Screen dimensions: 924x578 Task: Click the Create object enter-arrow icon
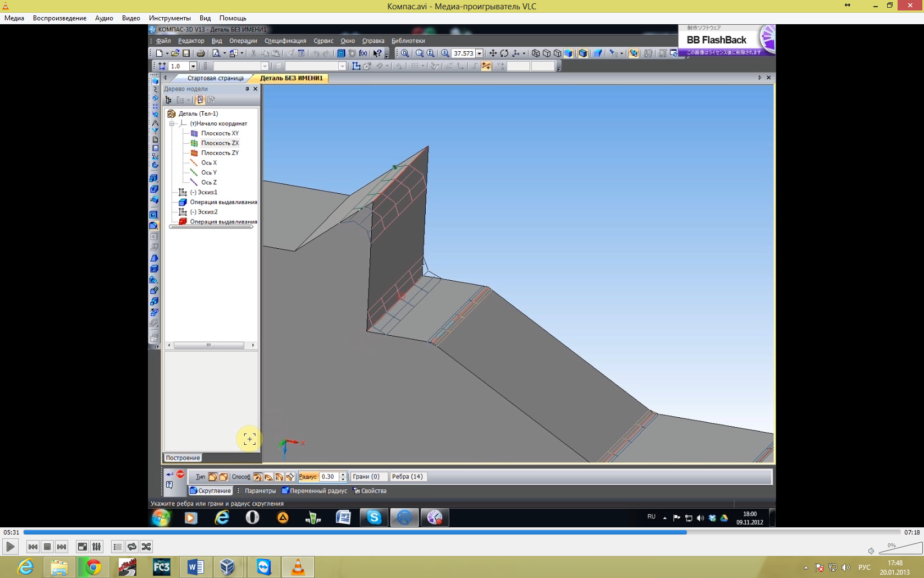tap(169, 474)
